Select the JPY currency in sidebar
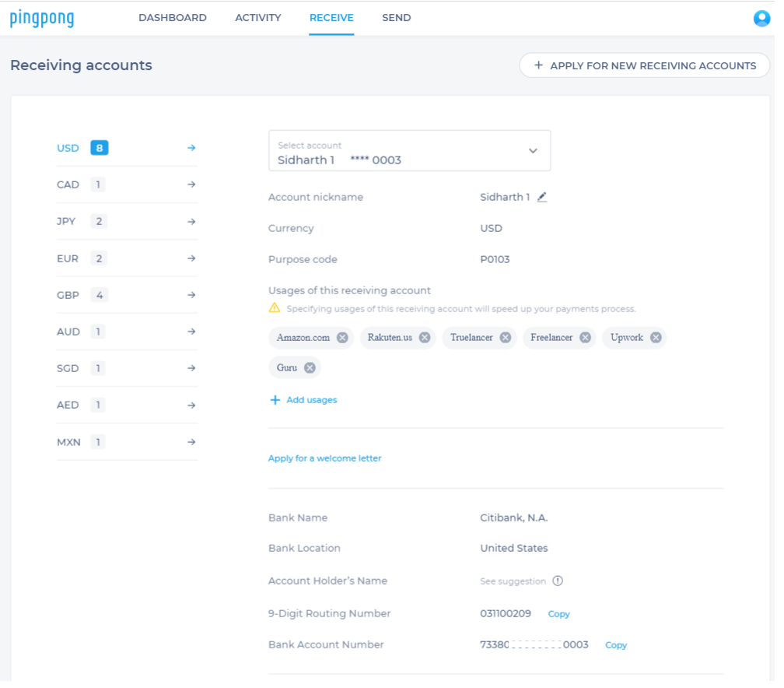784x688 pixels. pos(127,222)
